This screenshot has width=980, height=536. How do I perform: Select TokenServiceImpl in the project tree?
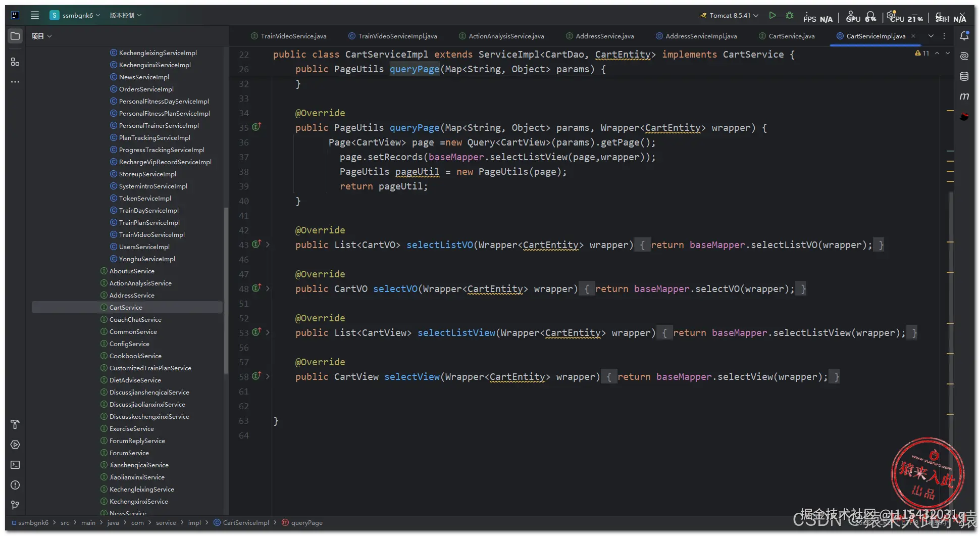[x=145, y=198]
